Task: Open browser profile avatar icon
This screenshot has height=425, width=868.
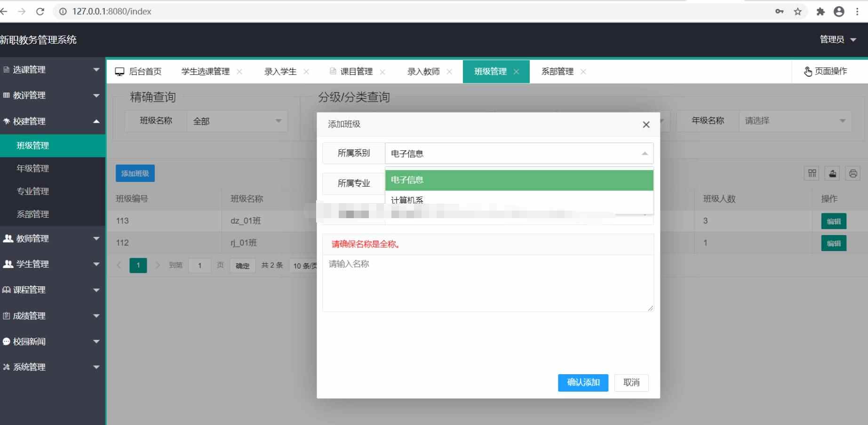Action: [839, 11]
